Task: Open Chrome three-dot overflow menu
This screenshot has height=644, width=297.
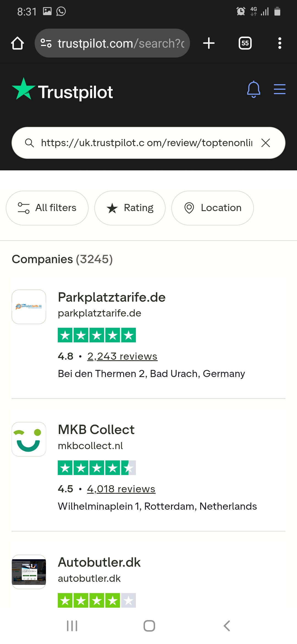Action: [280, 43]
